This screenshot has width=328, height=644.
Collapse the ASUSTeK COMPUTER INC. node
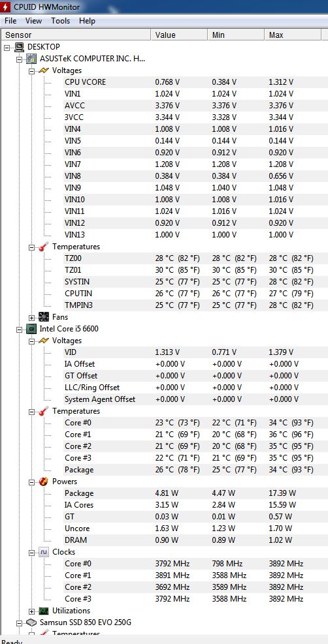coord(20,59)
